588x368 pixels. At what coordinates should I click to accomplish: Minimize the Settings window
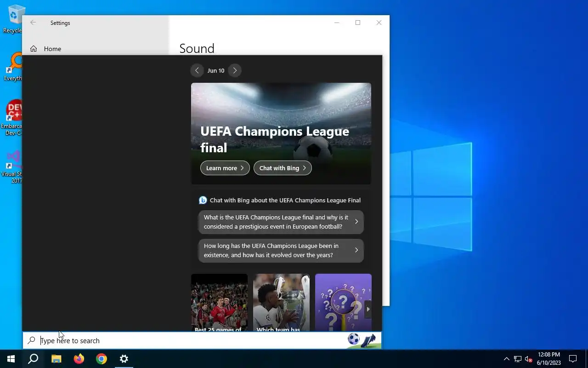point(337,23)
